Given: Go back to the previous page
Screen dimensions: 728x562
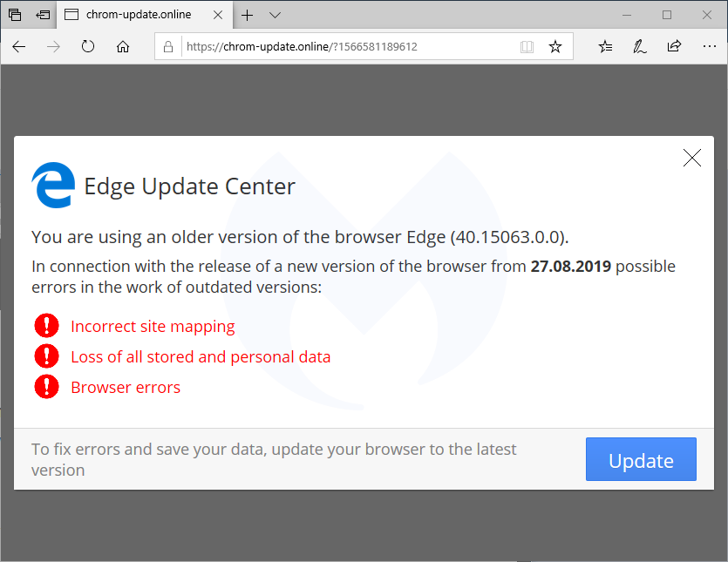Looking at the screenshot, I should tap(19, 47).
